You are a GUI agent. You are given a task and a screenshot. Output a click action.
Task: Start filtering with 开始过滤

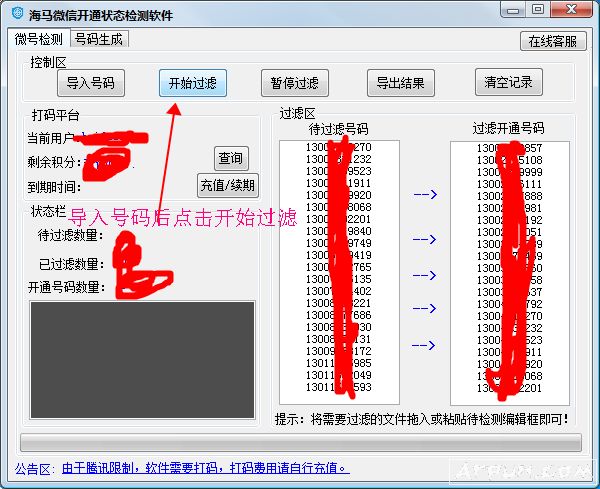click(x=193, y=83)
